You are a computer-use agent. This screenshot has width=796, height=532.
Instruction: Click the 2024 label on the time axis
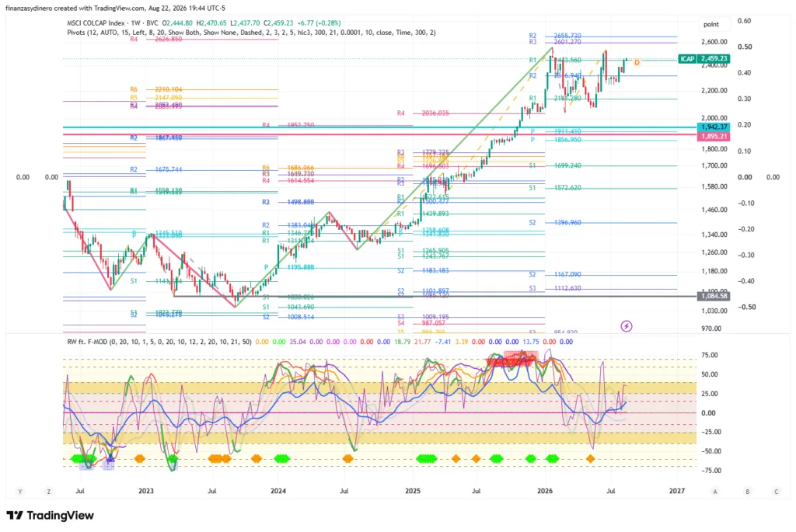[278, 491]
